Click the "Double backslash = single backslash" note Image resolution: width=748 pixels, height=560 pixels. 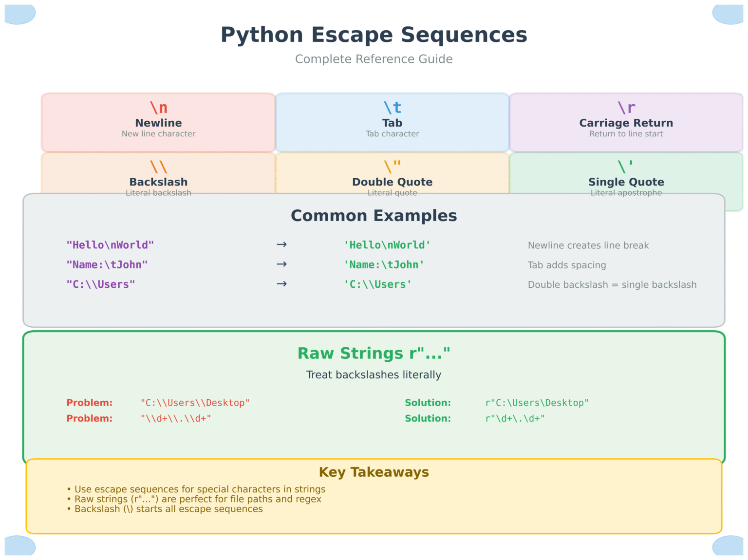(612, 285)
